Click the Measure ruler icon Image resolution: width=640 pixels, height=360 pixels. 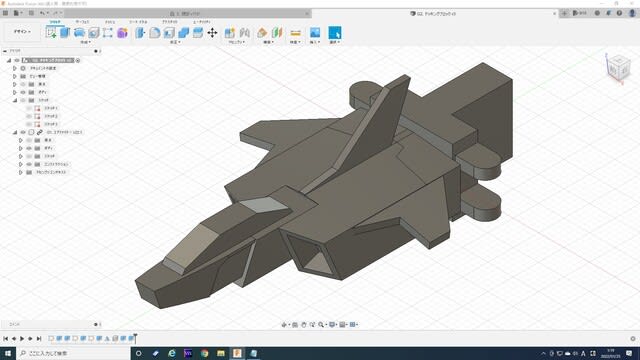[x=296, y=33]
